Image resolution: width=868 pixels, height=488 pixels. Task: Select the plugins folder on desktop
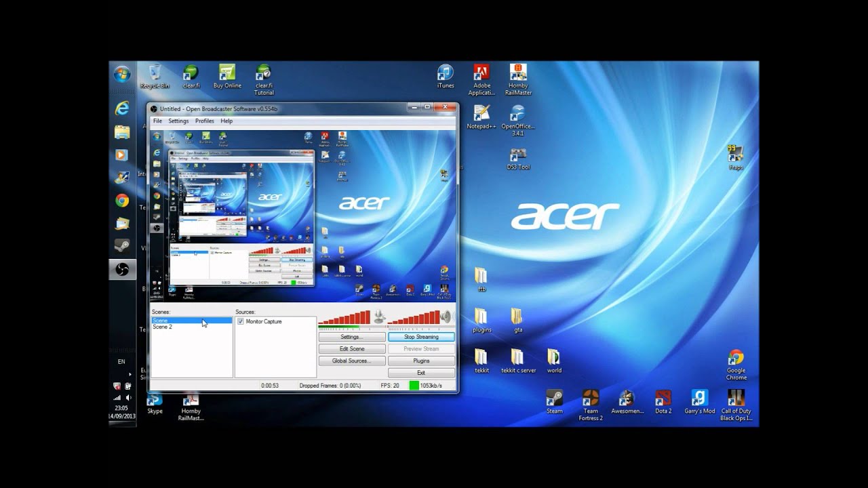click(481, 321)
